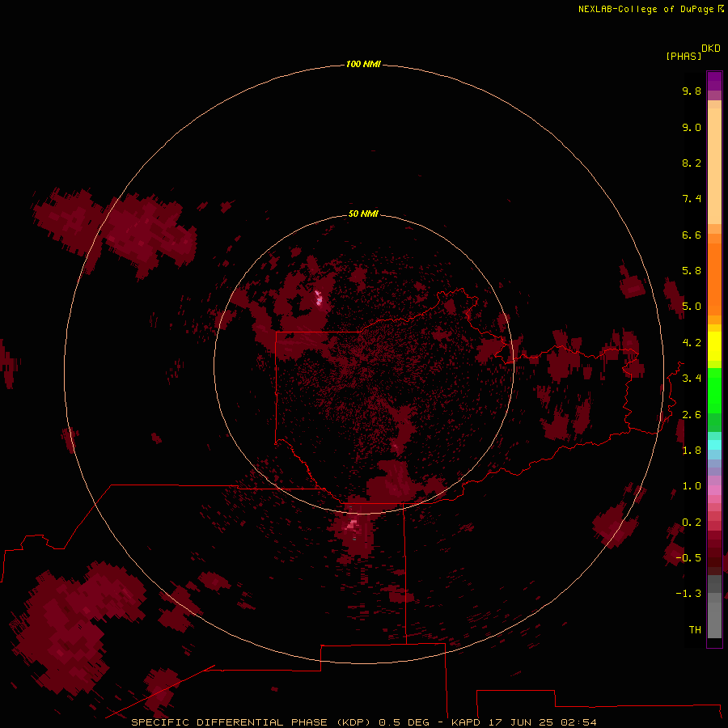This screenshot has height=728, width=728.
Task: Click the 4.2 value on the color scale
Action: (x=692, y=343)
